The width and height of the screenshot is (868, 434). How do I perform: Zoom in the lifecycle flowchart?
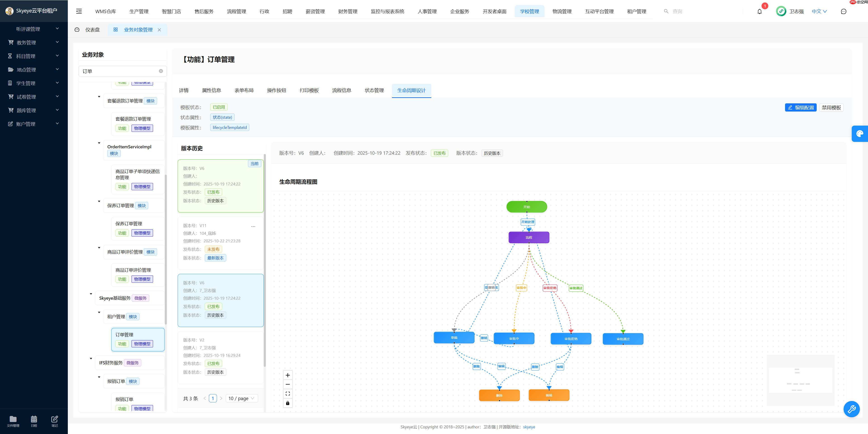[x=288, y=375]
